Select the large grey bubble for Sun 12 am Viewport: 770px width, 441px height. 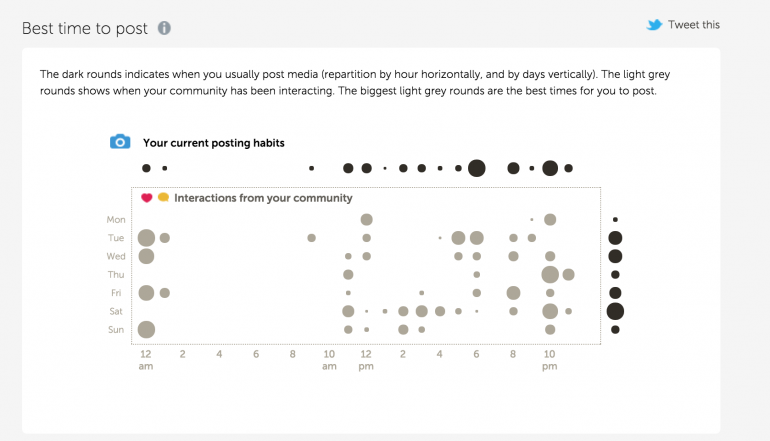(x=146, y=329)
